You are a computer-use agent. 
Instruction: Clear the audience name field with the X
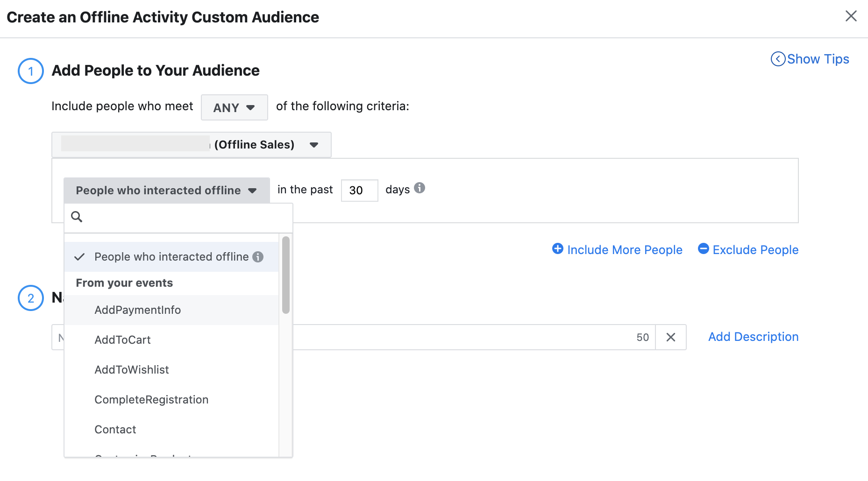point(671,337)
